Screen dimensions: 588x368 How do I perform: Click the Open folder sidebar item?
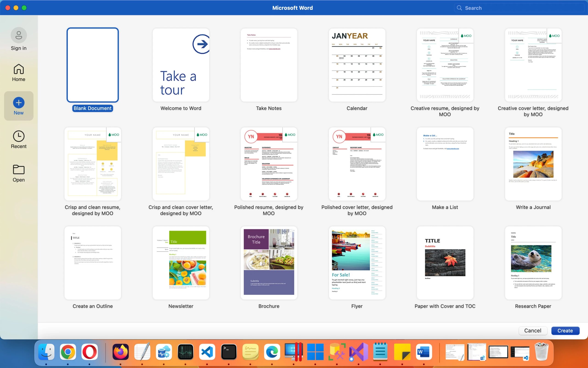point(19,173)
